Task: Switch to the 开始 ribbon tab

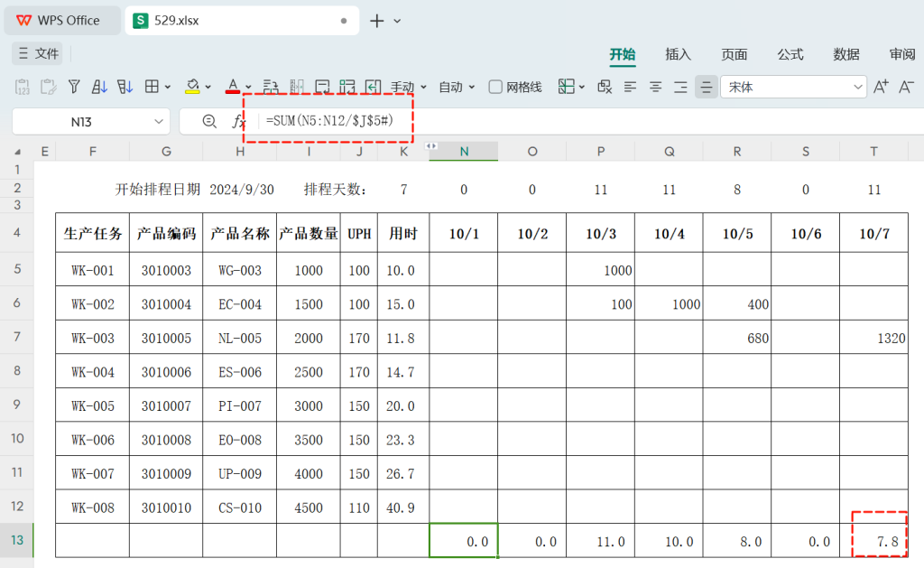Action: pos(623,54)
